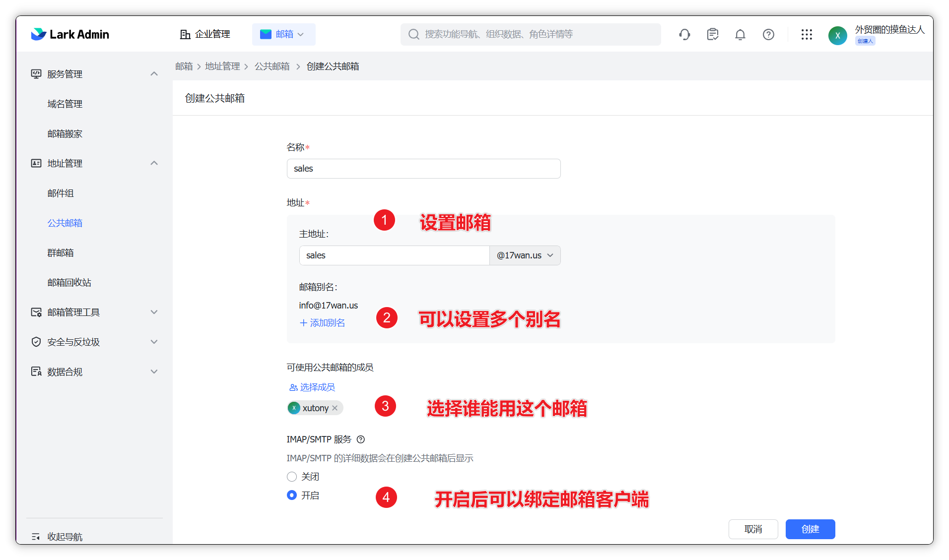Click the customer support headset icon
This screenshot has width=949, height=560.
[x=684, y=34]
